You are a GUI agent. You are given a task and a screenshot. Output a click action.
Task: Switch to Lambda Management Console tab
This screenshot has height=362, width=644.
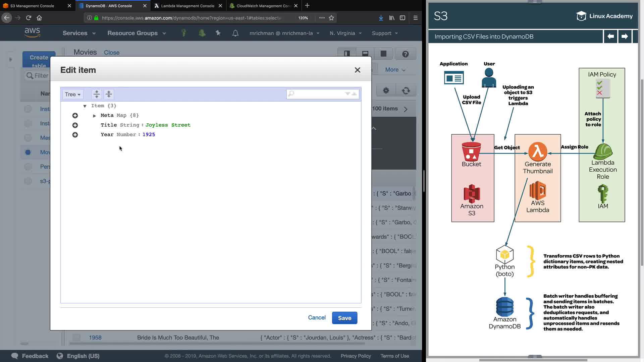pos(187,6)
